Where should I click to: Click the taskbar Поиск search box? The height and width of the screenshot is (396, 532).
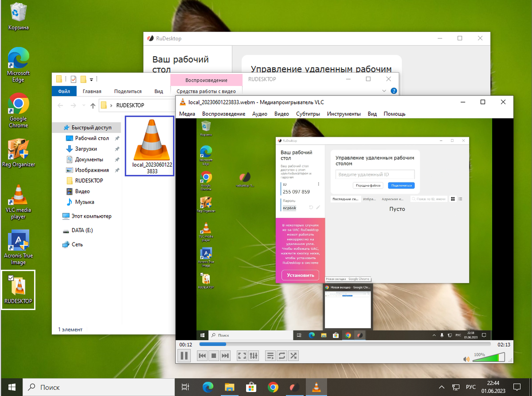point(98,387)
